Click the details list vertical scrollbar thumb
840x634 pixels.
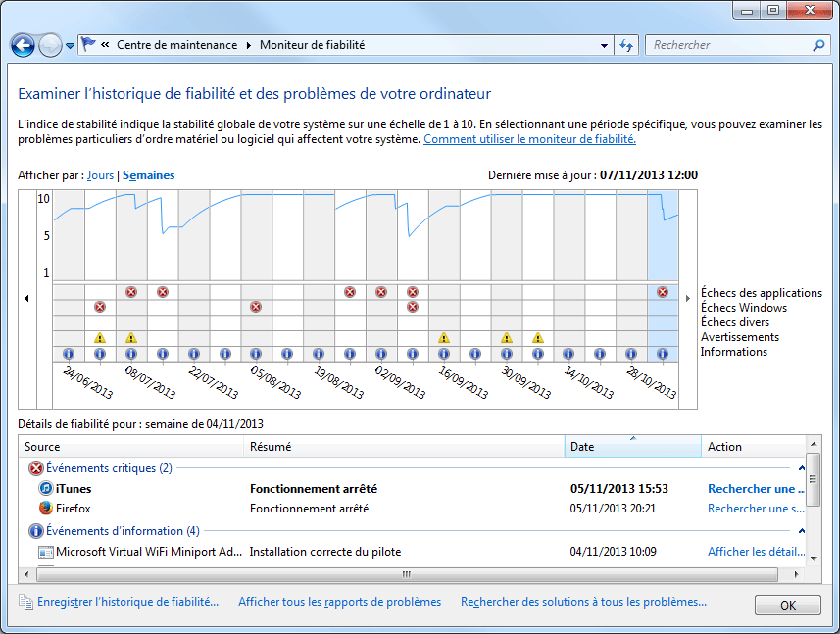tap(813, 479)
